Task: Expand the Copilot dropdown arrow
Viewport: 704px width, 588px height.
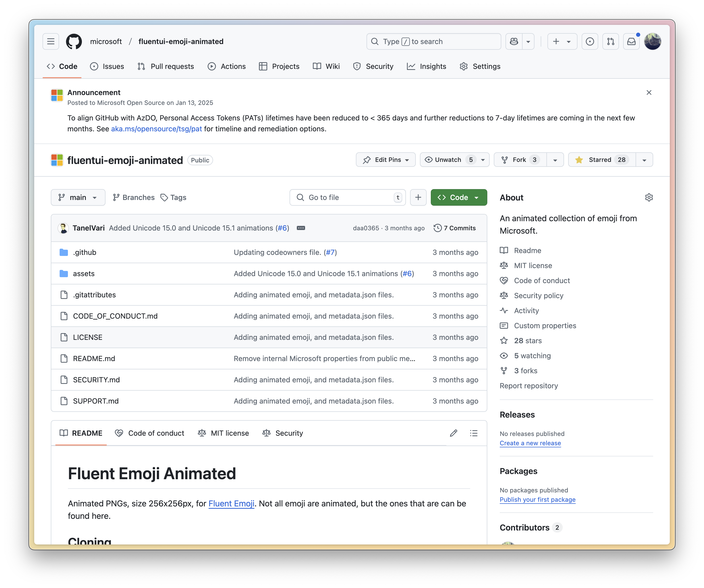Action: pos(528,41)
